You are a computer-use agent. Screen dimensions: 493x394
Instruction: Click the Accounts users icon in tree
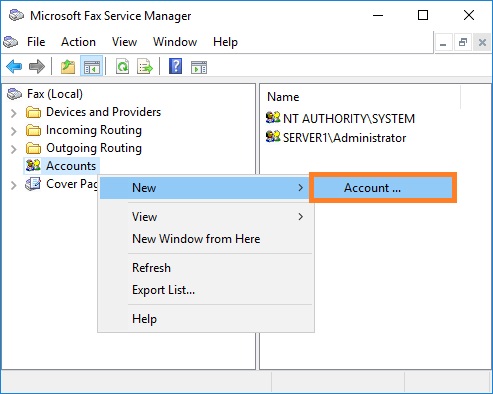(33, 165)
